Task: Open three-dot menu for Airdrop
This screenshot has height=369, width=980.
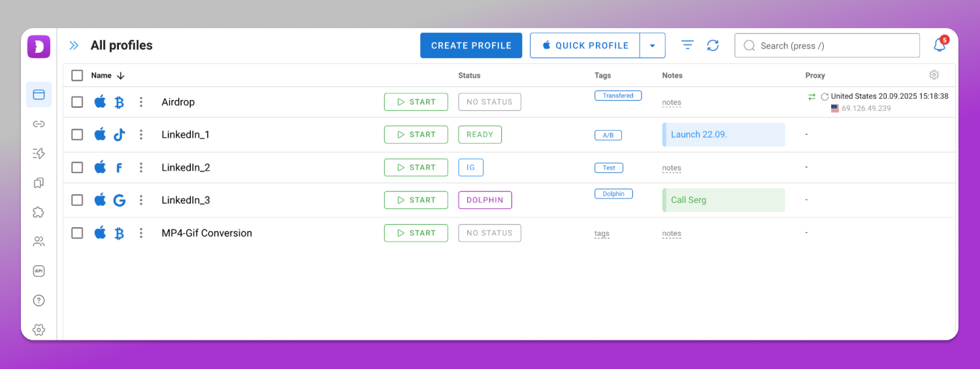Action: coord(141,102)
